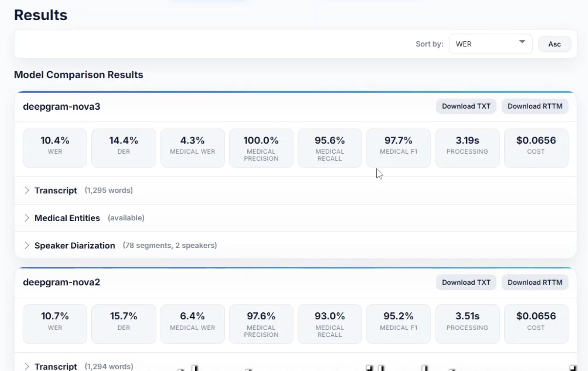Expand the Medical Entities chevron
The height and width of the screenshot is (371, 588).
click(27, 218)
